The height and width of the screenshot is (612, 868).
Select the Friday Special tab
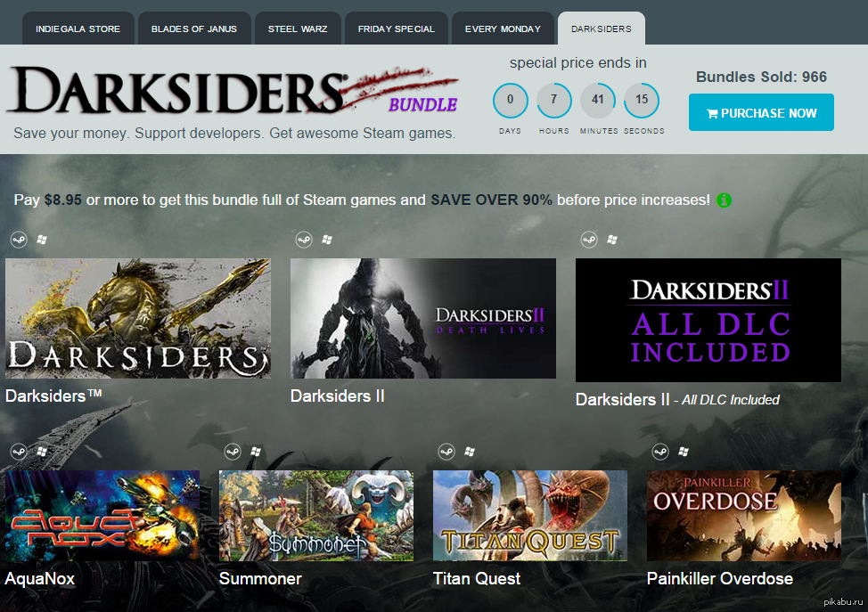pos(396,29)
